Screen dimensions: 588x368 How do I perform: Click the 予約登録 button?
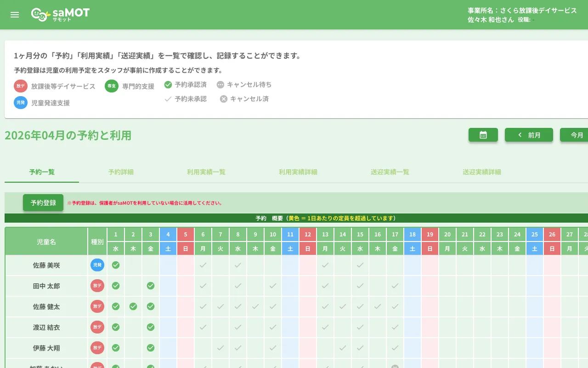coord(43,202)
